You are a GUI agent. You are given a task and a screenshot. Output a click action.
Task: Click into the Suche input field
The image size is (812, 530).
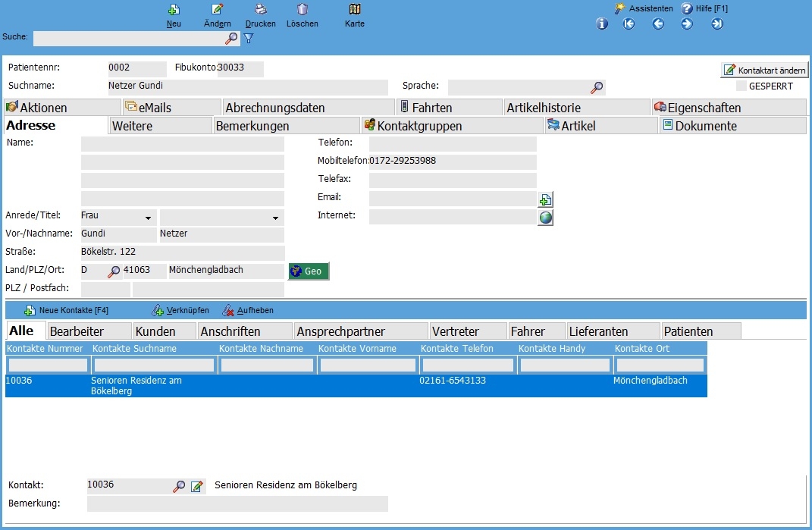(130, 39)
